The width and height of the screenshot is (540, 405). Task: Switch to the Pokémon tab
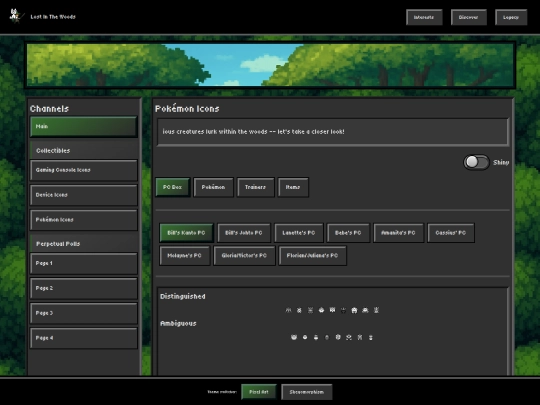click(213, 187)
